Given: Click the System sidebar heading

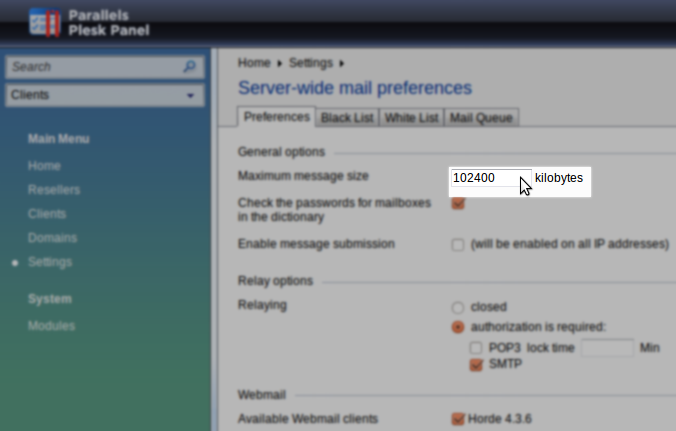Looking at the screenshot, I should click(x=50, y=299).
